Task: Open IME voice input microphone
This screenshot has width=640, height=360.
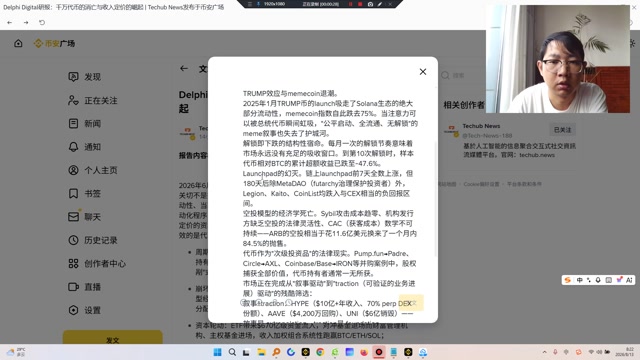Action: (598, 280)
